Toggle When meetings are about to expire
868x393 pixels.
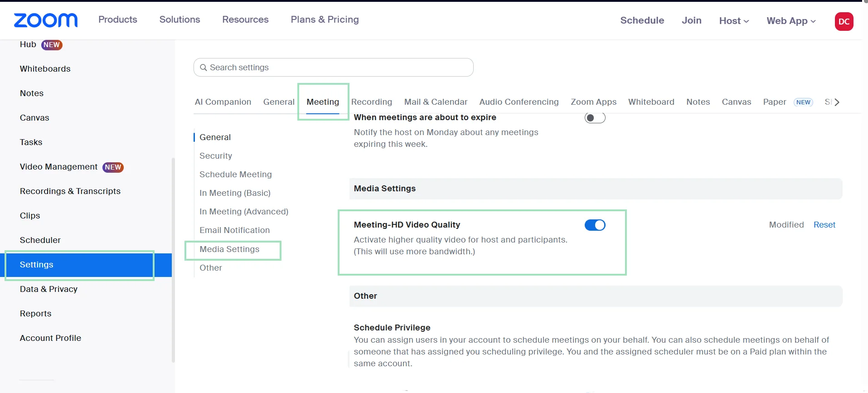click(595, 118)
